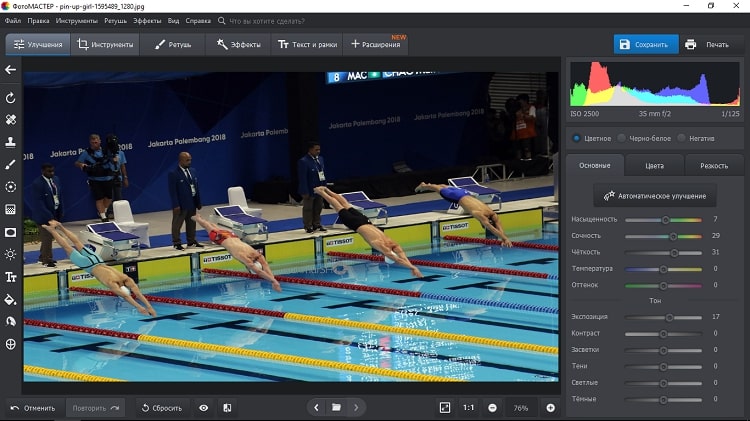This screenshot has height=421, width=750.
Task: Click Автоматическое улучшение button
Action: (655, 196)
